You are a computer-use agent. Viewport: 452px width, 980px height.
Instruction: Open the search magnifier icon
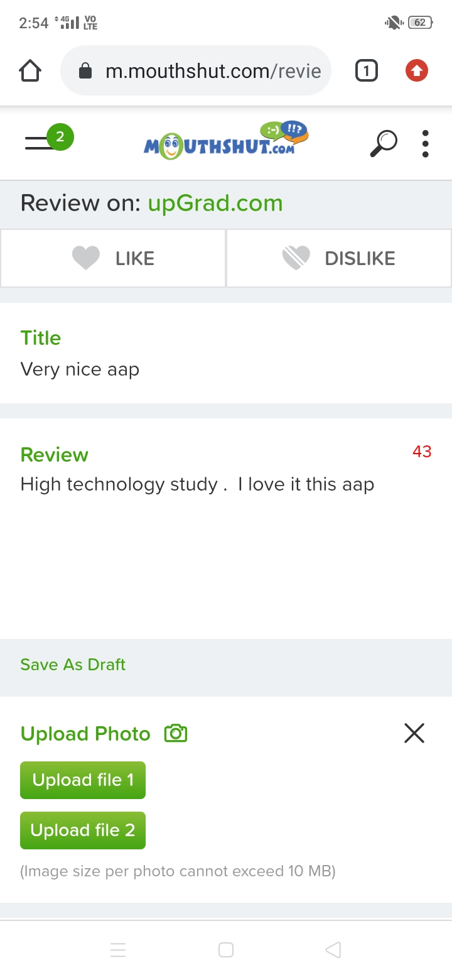(x=383, y=143)
